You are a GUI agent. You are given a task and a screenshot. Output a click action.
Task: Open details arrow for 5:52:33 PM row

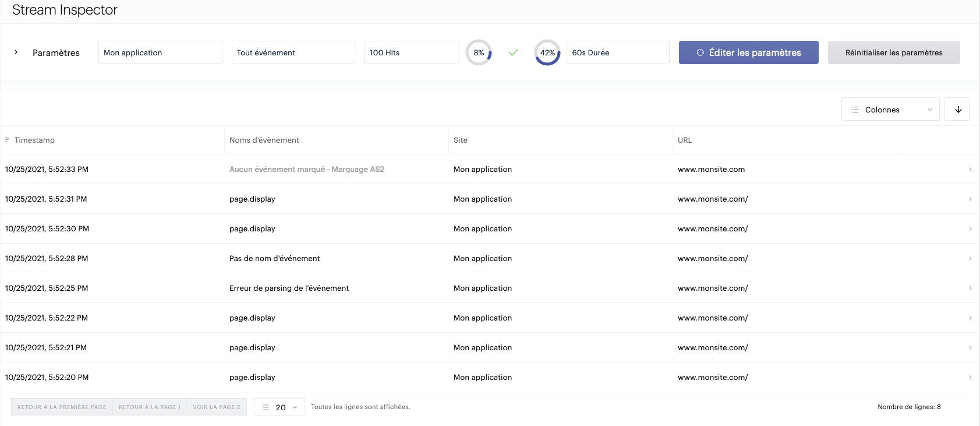click(970, 170)
